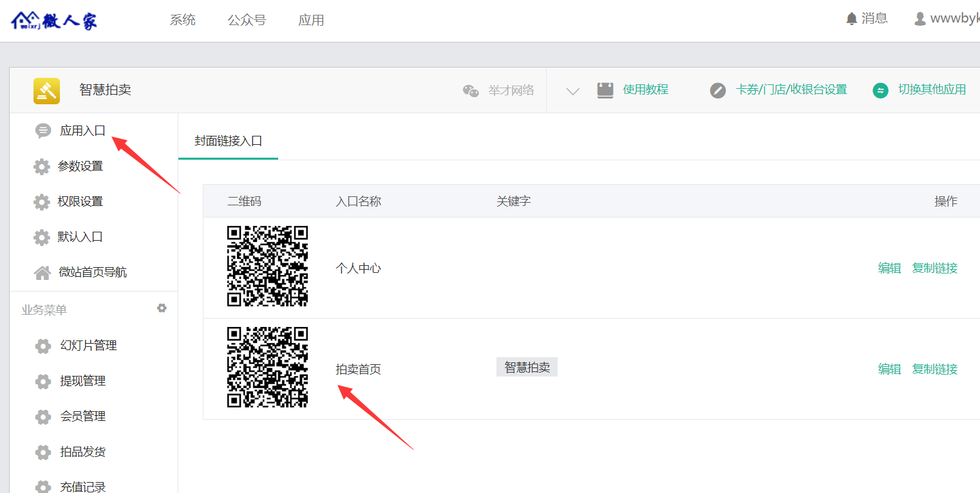Click the 智慧拍卖 app title text

click(106, 90)
